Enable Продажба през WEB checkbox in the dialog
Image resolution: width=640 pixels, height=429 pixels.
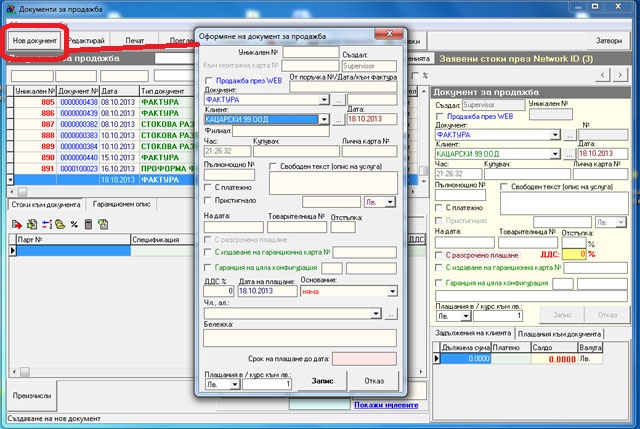(209, 81)
